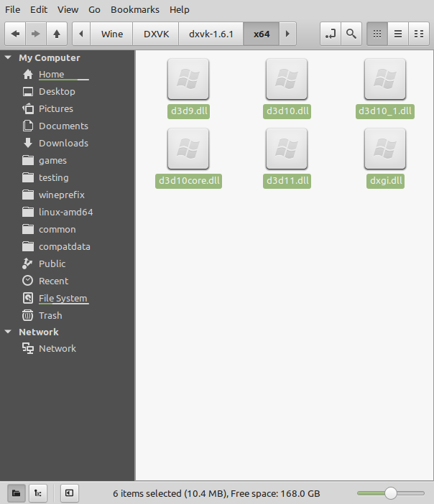Image resolution: width=434 pixels, height=504 pixels.
Task: Click the d3d10.dll filename label
Action: [287, 111]
